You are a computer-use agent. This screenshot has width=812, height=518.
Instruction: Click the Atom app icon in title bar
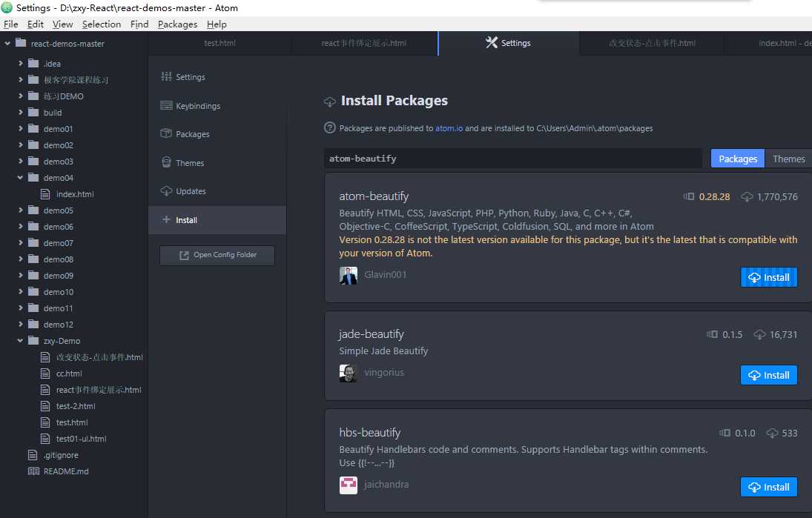coord(7,7)
